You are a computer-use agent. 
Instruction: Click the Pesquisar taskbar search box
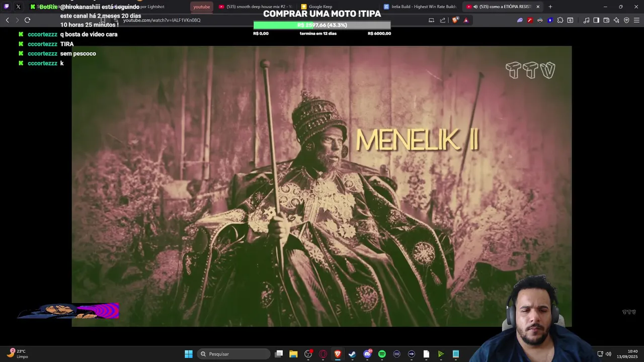tap(234, 354)
